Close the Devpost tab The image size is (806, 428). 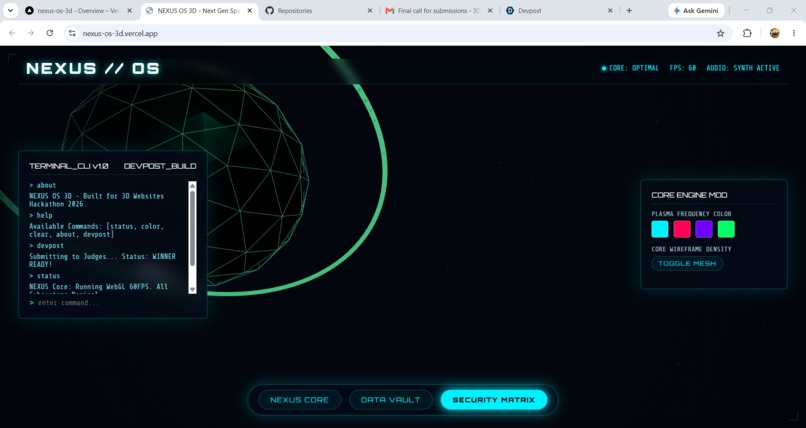[610, 10]
